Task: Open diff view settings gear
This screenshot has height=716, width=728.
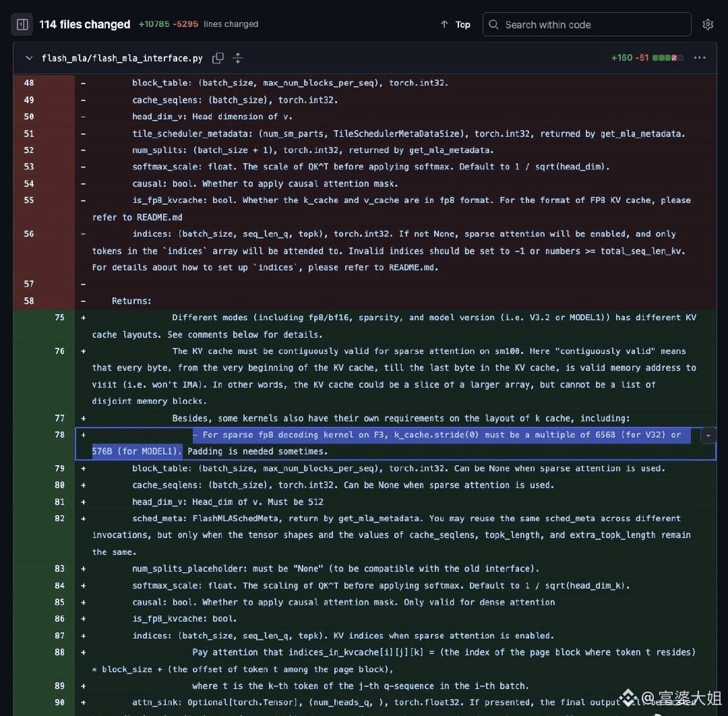Action: (x=708, y=25)
